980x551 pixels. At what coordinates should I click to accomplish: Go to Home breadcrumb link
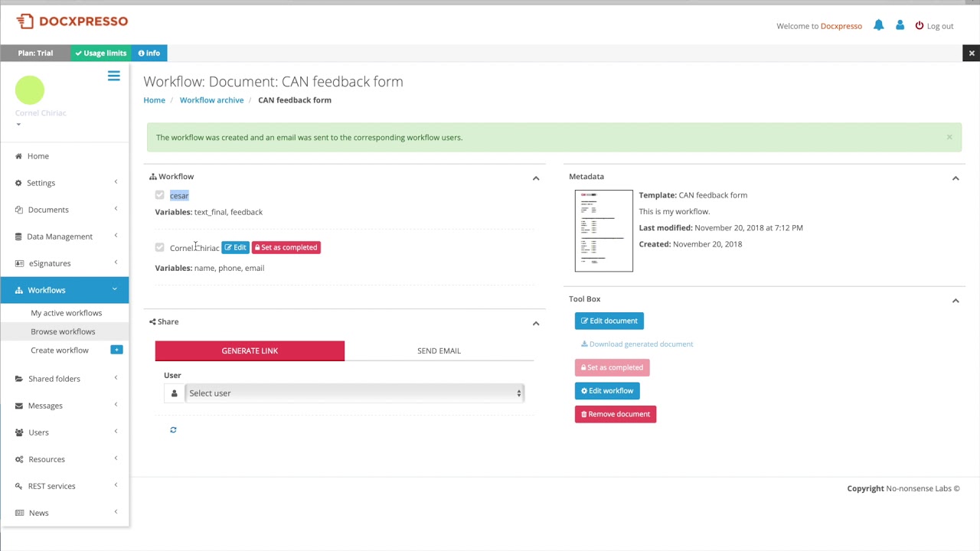point(154,100)
